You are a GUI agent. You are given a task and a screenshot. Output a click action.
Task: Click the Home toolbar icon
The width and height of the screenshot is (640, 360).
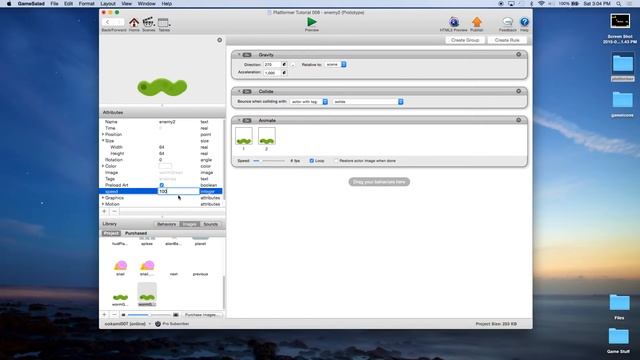pyautogui.click(x=134, y=22)
